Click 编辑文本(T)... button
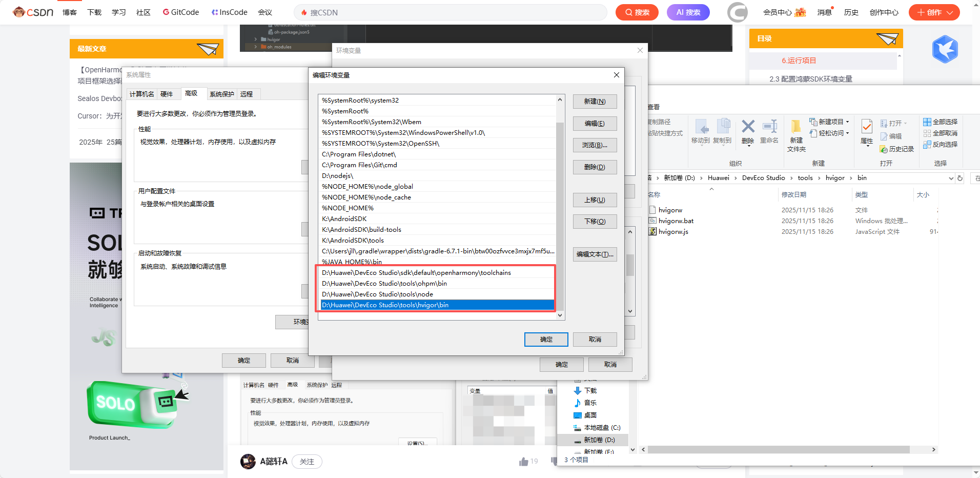980x478 pixels. click(595, 254)
